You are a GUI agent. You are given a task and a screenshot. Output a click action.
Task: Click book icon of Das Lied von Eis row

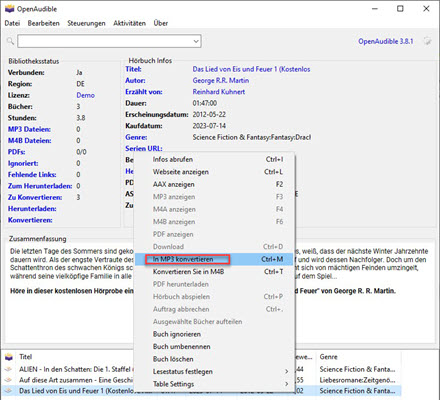pos(9,391)
